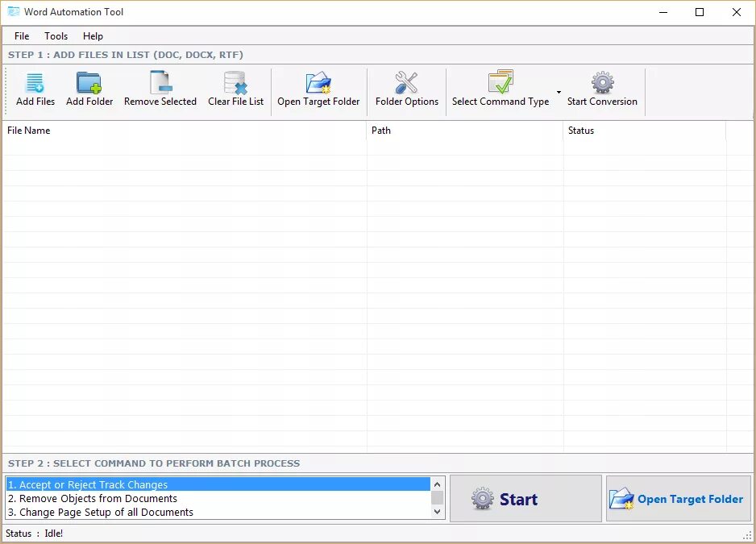Click the File Name column header

(185, 131)
